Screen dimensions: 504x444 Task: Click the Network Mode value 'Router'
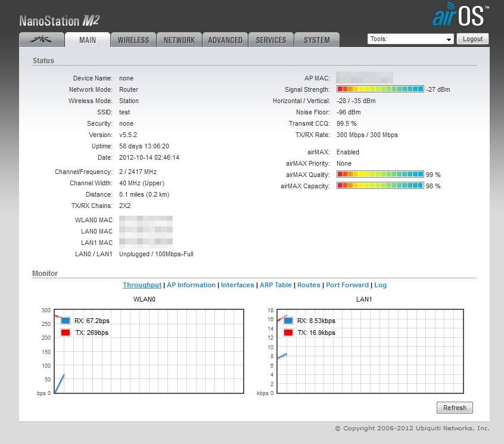129,89
